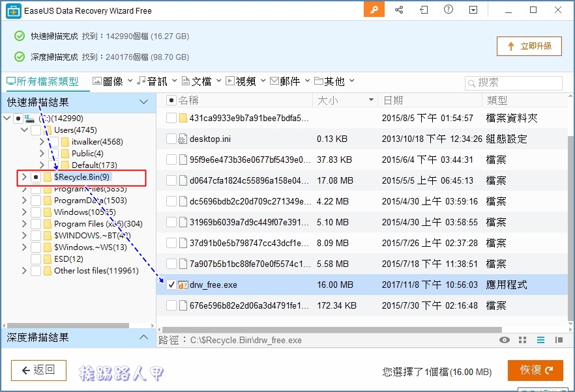Collapse the quick scan results panel

pyautogui.click(x=143, y=102)
